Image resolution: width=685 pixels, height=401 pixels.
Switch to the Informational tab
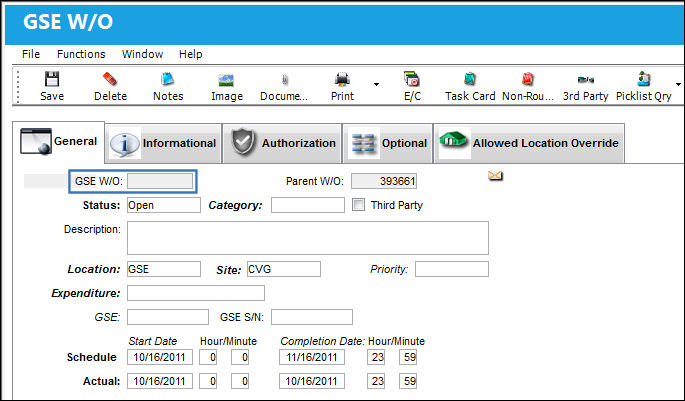point(163,143)
